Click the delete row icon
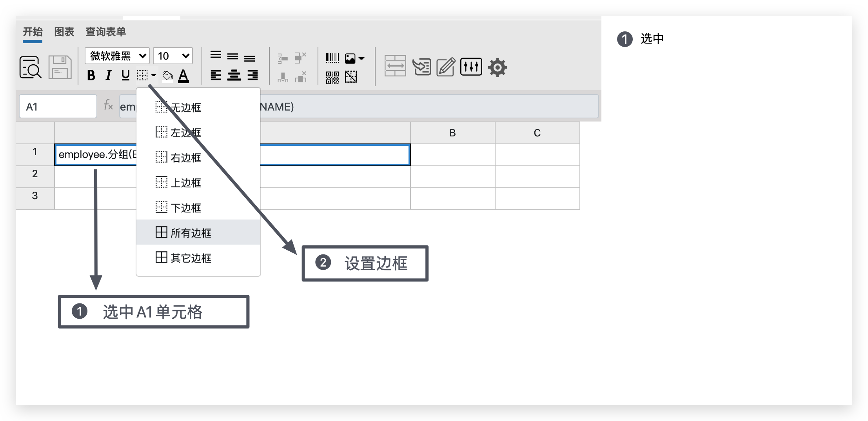Image resolution: width=868 pixels, height=421 pixels. (x=300, y=58)
